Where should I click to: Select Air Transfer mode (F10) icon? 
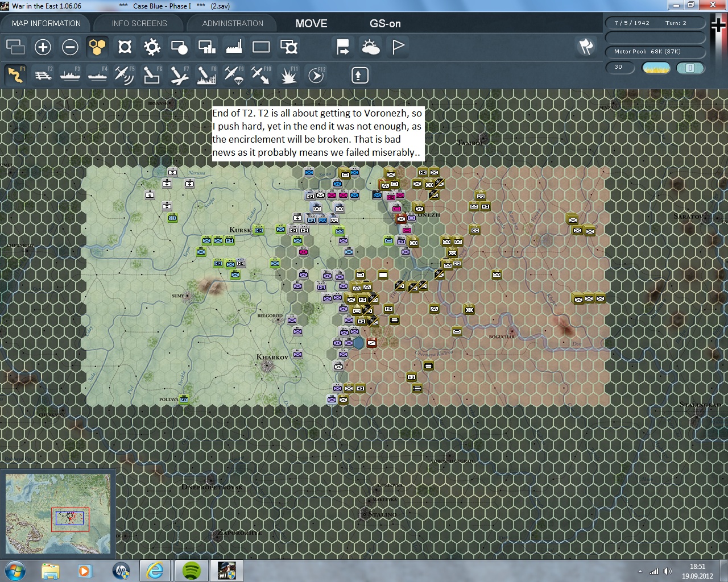point(261,75)
